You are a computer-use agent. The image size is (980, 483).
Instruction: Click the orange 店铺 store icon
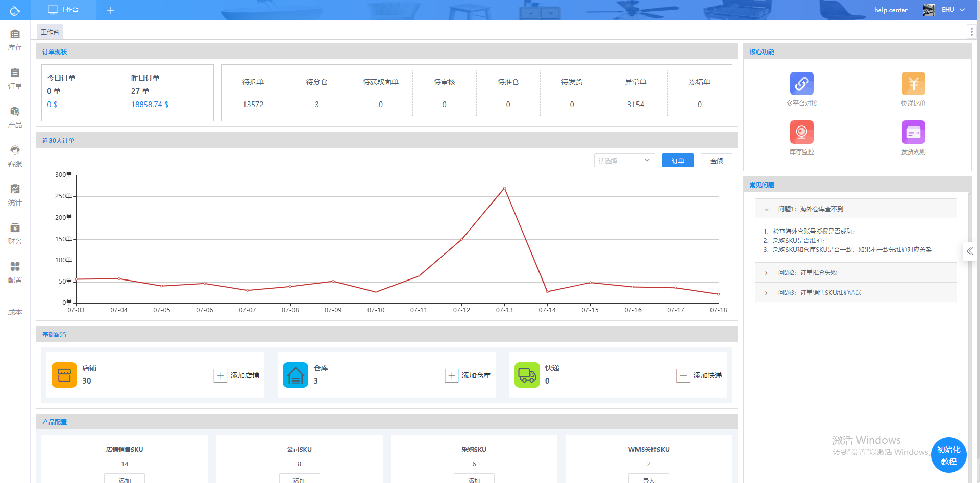64,375
